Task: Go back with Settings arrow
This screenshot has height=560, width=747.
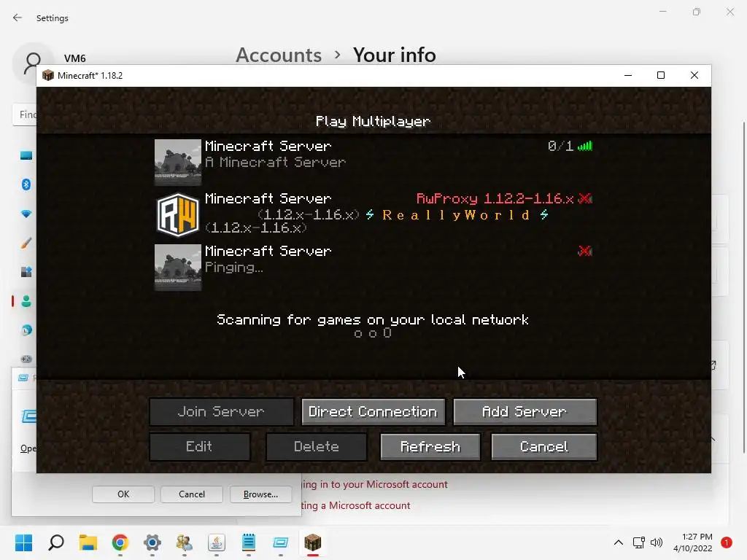Action: pos(18,17)
